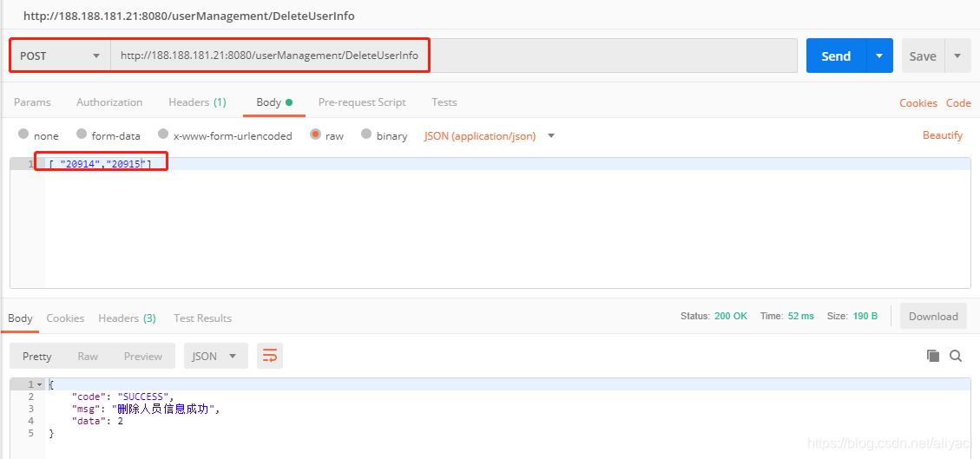Expand the Send button dropdown arrow

click(x=879, y=56)
